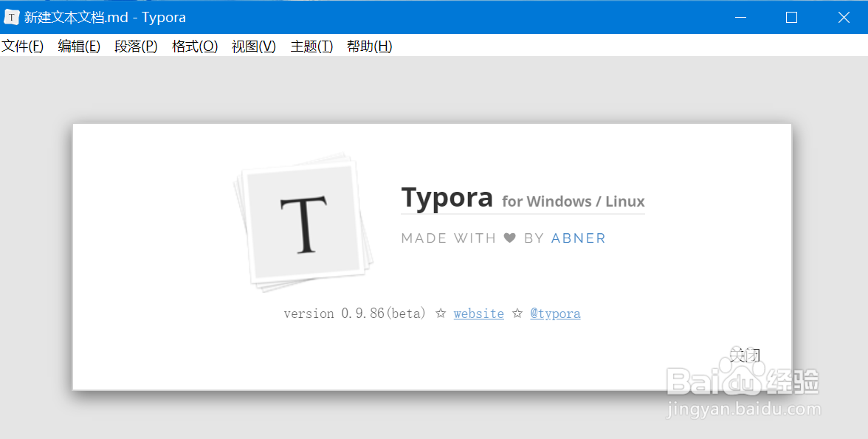Click the 'for Windows / Linux' text
Screen dimensions: 868x439
click(573, 201)
